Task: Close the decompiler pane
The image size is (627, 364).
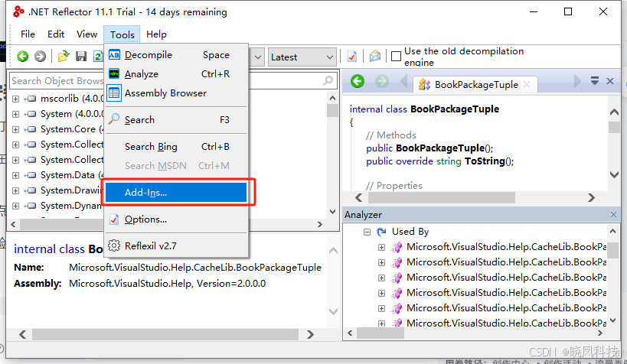Action: 610,81
